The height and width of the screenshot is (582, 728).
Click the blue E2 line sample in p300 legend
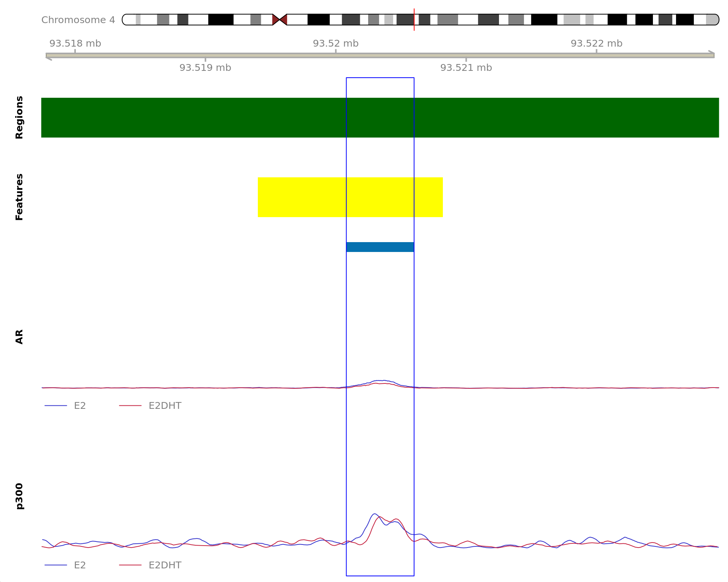(x=56, y=565)
